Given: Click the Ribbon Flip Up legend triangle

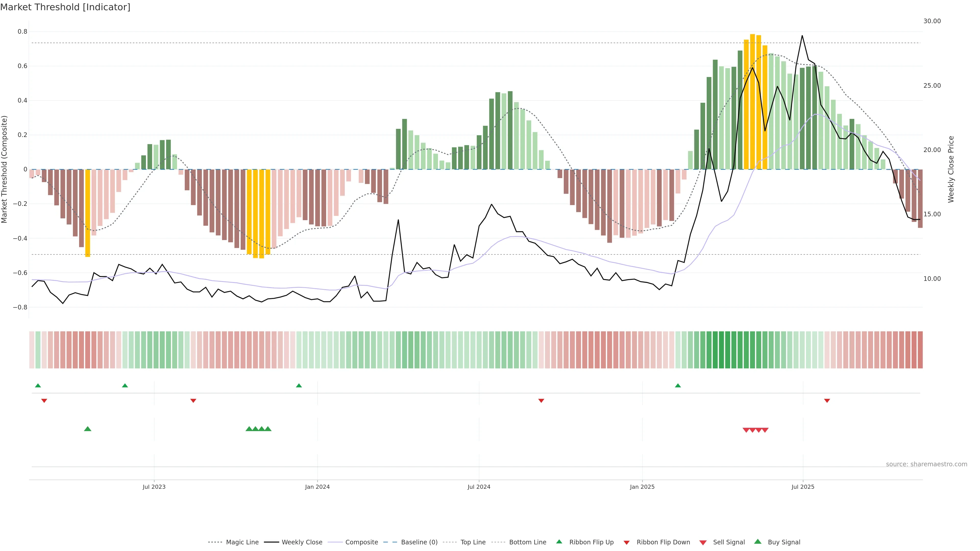Looking at the screenshot, I should 559,542.
